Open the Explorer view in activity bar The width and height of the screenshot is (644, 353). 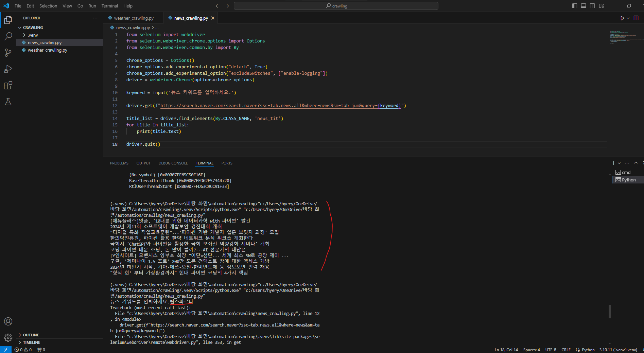click(8, 20)
